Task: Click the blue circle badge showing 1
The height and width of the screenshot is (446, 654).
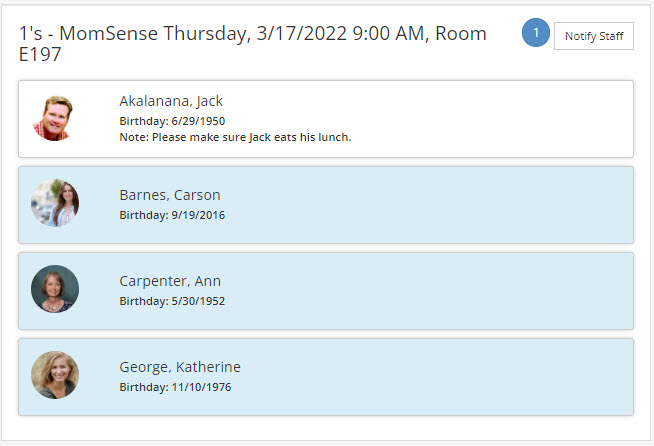Action: (536, 33)
